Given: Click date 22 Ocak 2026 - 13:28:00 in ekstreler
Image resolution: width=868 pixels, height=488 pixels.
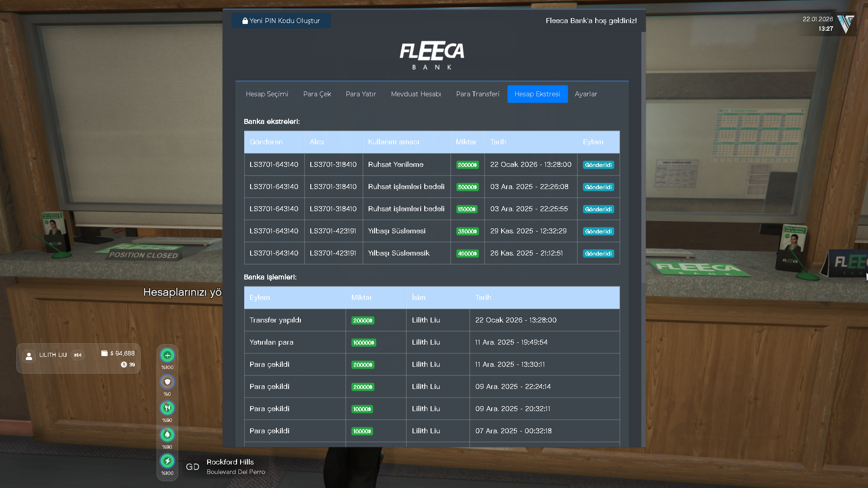Looking at the screenshot, I should [x=531, y=165].
